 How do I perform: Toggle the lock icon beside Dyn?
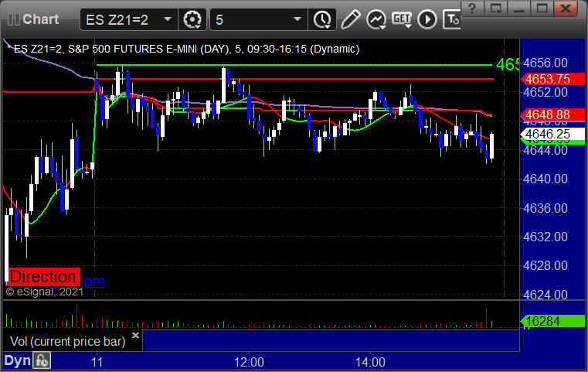tap(42, 360)
